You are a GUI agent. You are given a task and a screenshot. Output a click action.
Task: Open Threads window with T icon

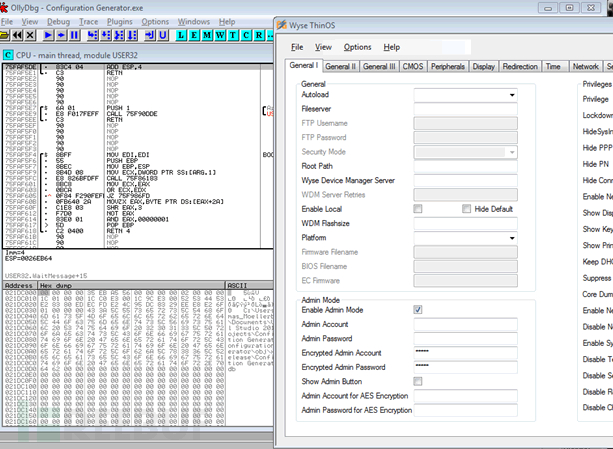click(x=234, y=35)
